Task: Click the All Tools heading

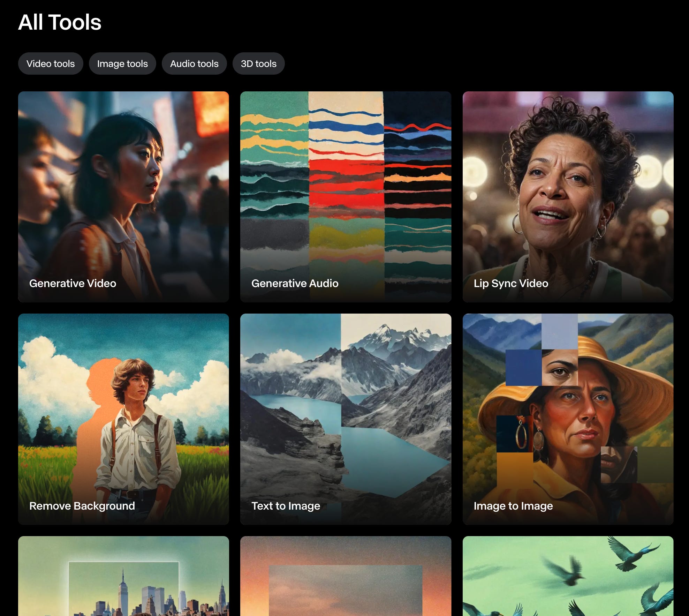Action: (x=60, y=22)
